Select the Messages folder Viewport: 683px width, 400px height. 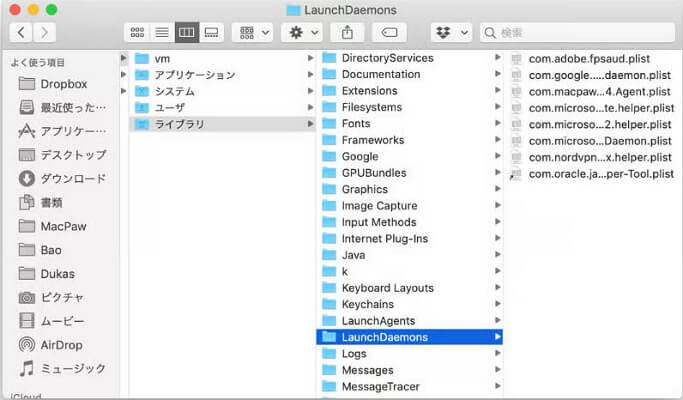pos(409,370)
